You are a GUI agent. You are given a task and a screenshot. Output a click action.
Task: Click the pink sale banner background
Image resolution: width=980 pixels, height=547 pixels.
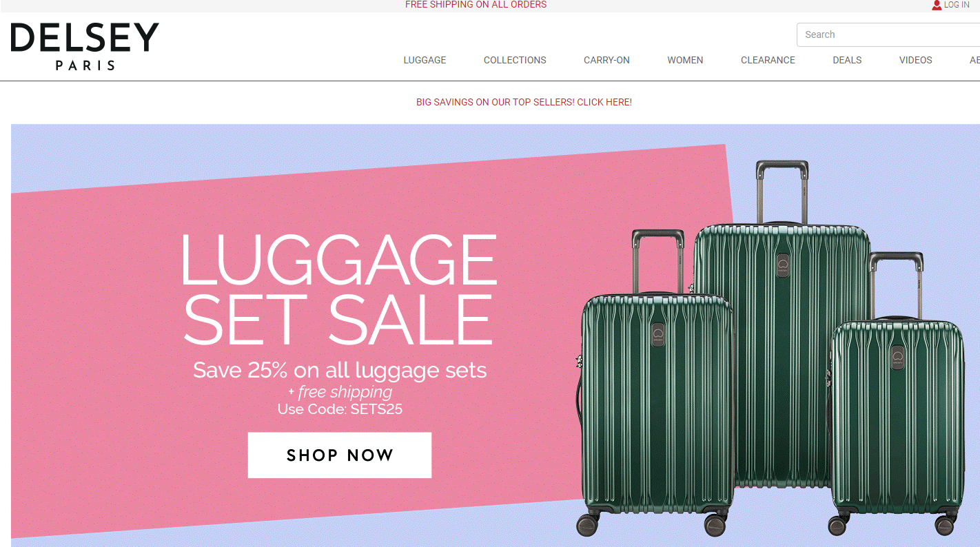103,344
